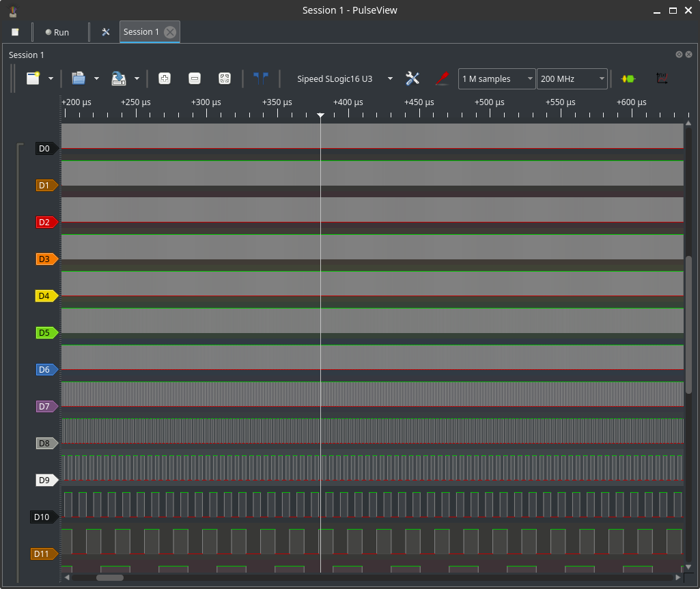This screenshot has height=589, width=700.
Task: Click the horizontal scrollbar handle
Action: (110, 577)
